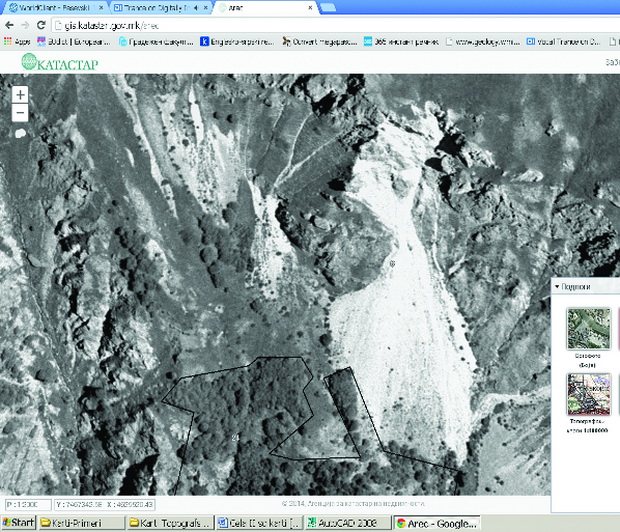Open the 365 bookmark
620x532 pixels.
click(402, 42)
